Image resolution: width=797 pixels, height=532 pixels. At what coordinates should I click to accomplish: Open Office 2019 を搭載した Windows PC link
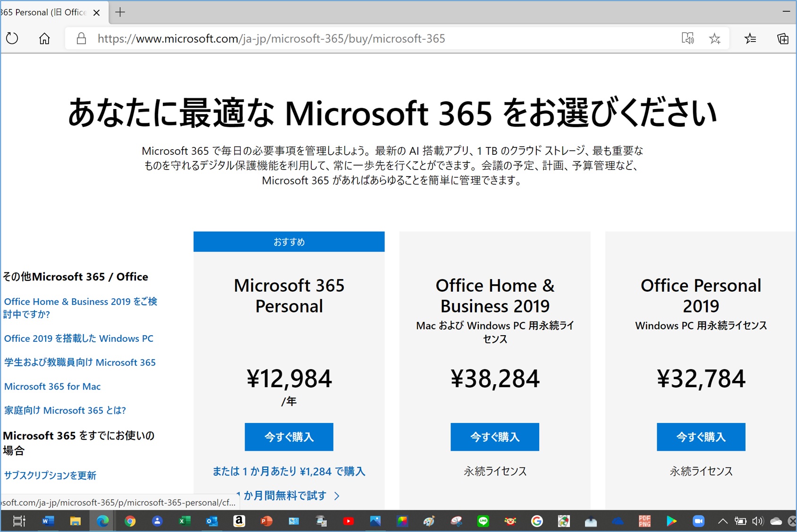coord(79,338)
